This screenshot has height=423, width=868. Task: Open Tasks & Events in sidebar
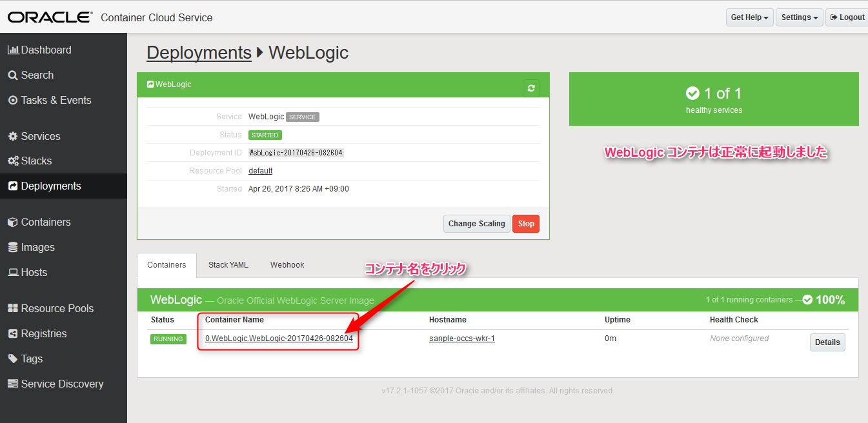[x=63, y=100]
